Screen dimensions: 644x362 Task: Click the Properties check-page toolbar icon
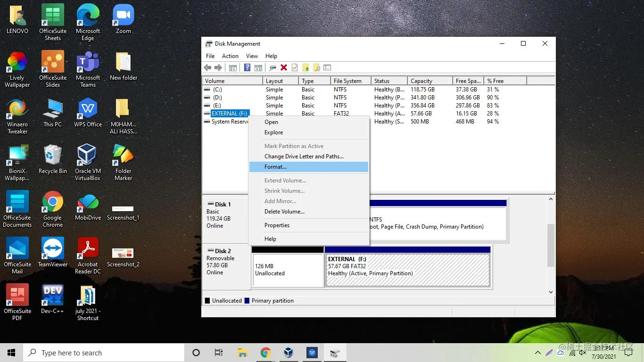tap(295, 68)
